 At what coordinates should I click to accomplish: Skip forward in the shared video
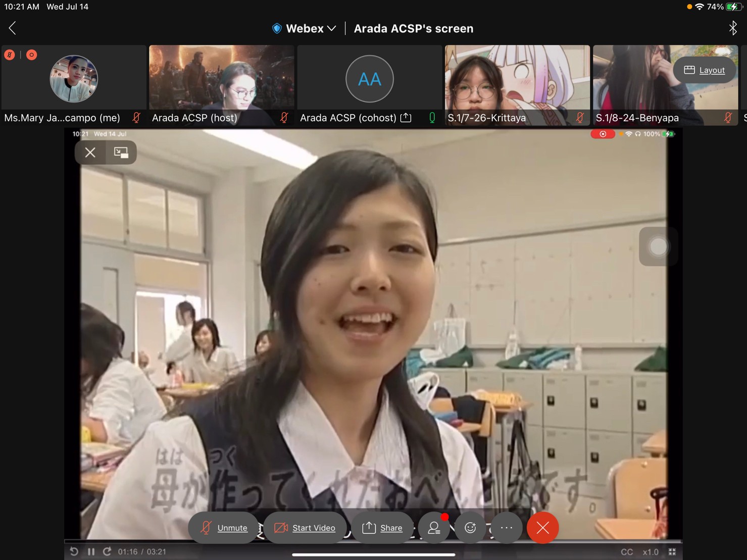107,551
